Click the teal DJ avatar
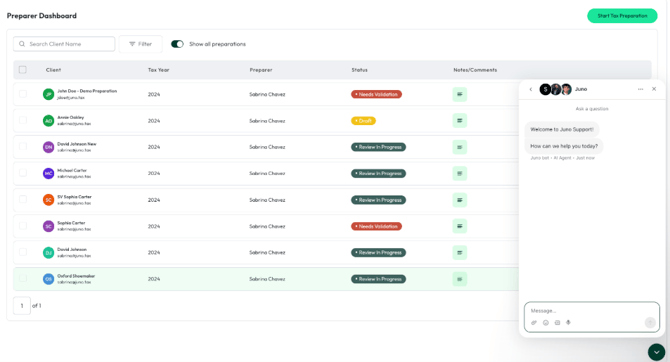The width and height of the screenshot is (670, 362). tap(48, 253)
